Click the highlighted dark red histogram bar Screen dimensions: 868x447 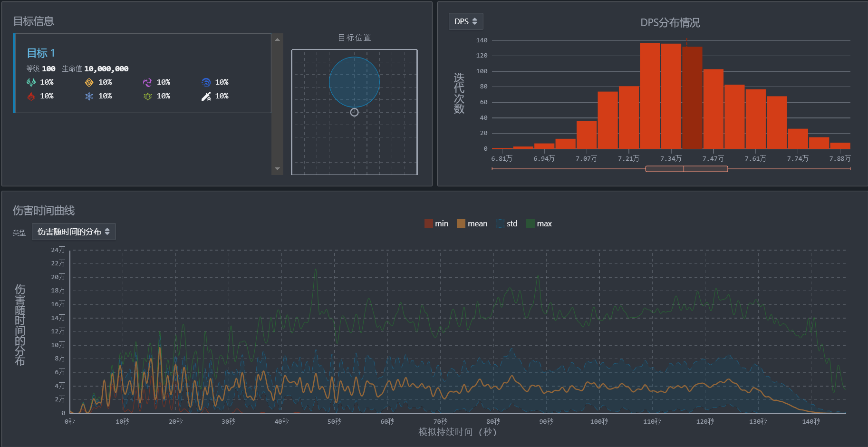692,97
